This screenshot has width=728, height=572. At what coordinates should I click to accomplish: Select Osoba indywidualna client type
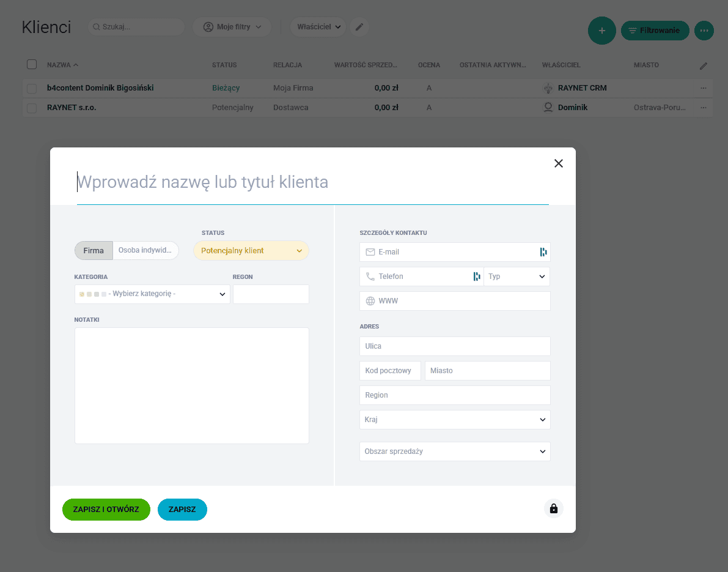point(145,251)
